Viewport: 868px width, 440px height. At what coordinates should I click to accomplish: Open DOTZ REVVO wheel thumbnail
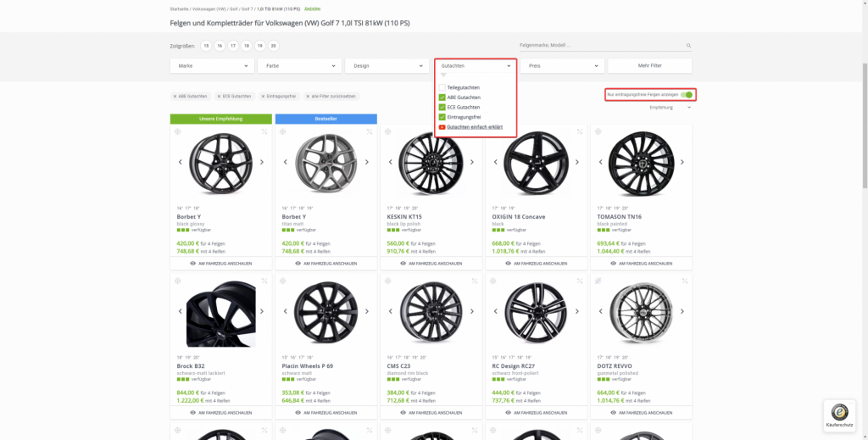(641, 313)
